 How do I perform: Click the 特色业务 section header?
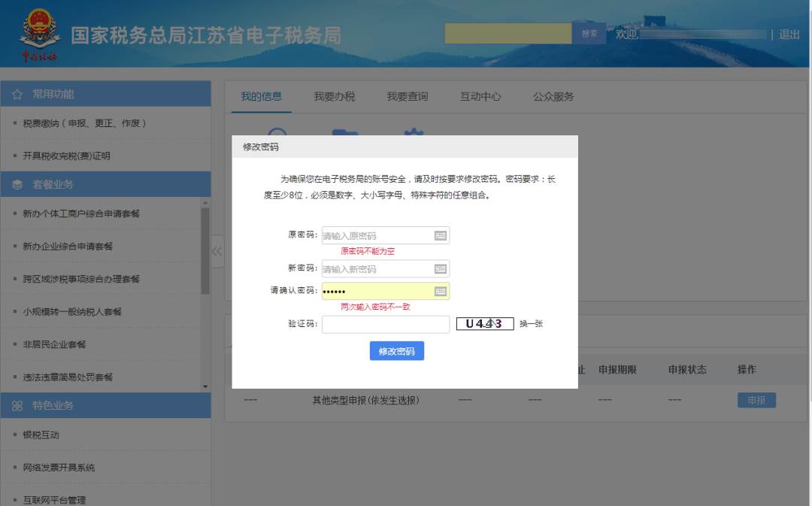coord(106,405)
